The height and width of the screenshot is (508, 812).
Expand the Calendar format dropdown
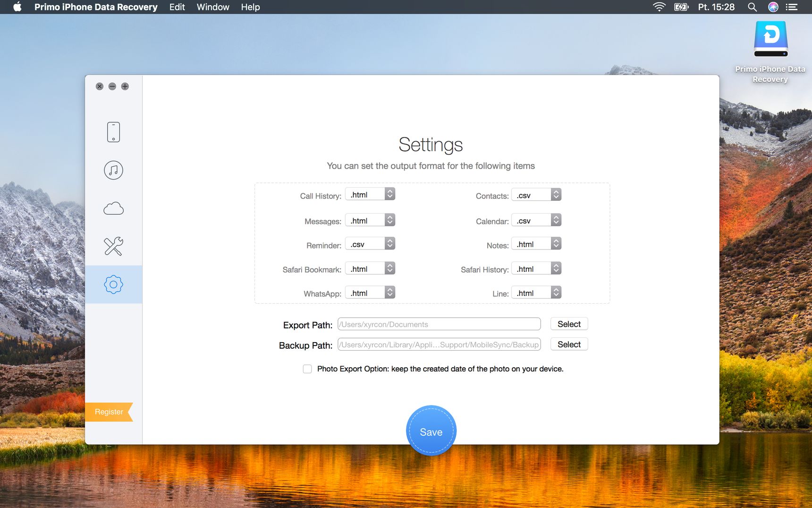pos(536,220)
